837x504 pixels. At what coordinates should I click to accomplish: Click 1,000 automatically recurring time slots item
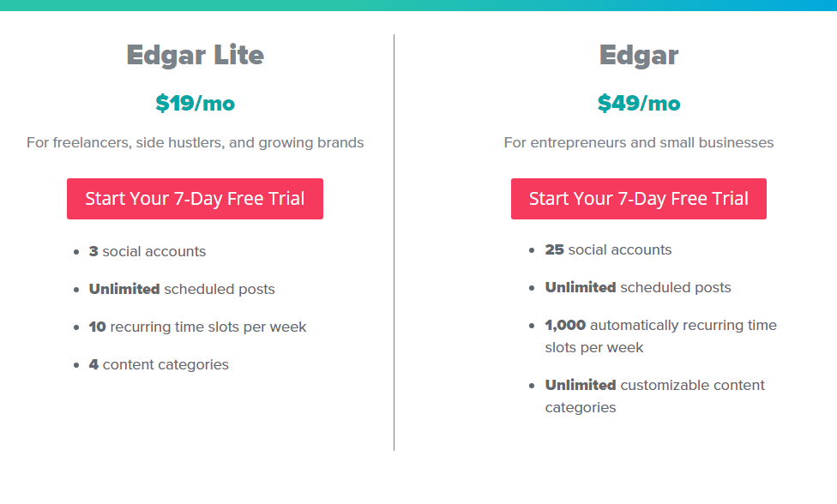[x=661, y=336]
